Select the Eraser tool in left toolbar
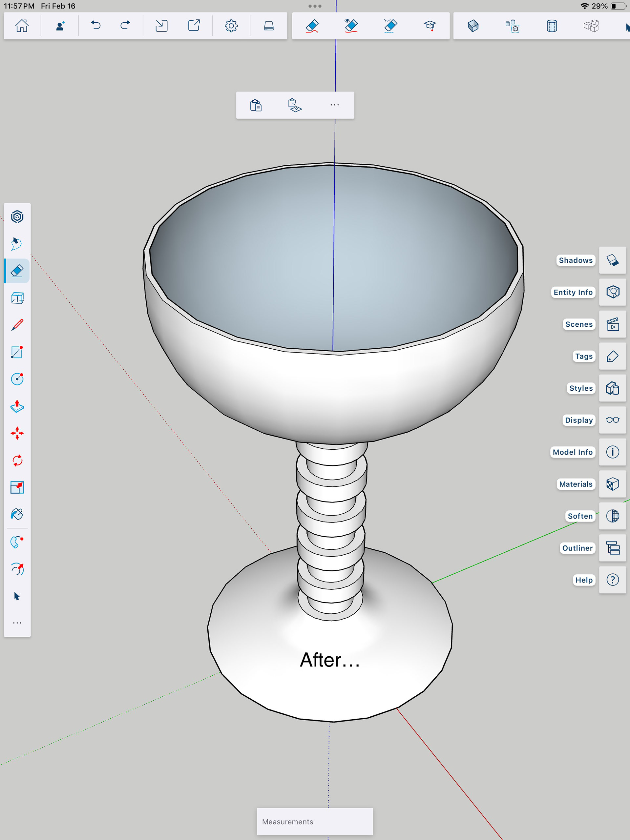This screenshot has height=840, width=630. tap(17, 271)
